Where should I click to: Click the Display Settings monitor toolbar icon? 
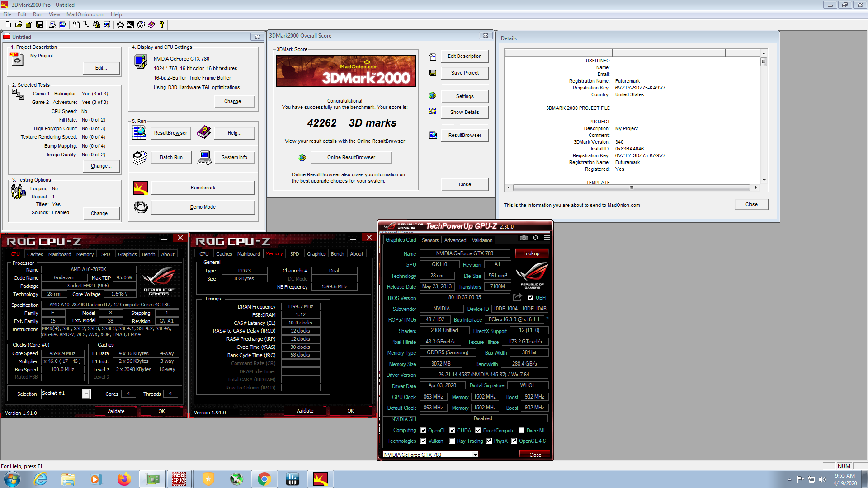point(107,24)
